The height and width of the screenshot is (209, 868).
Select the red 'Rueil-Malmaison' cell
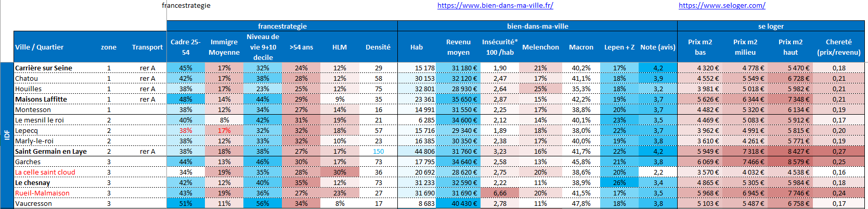[53, 193]
